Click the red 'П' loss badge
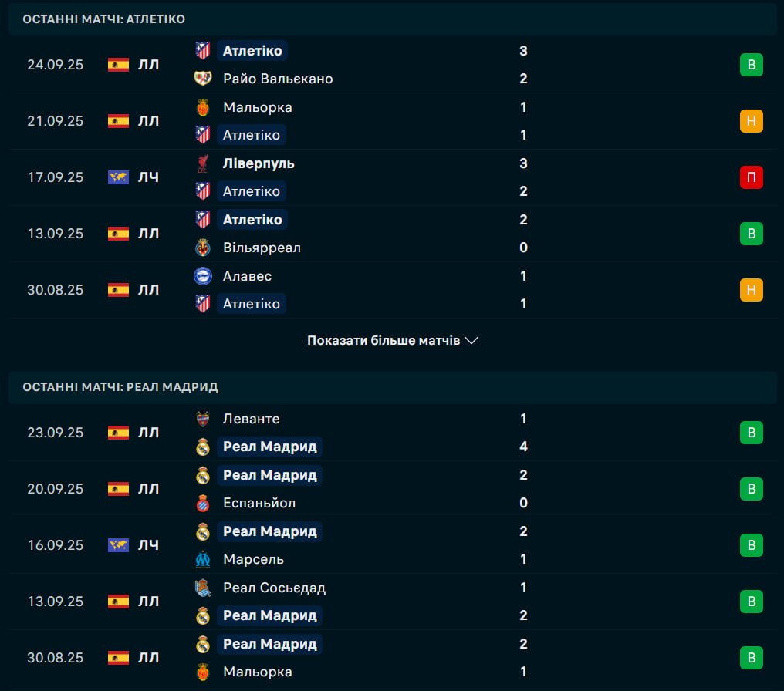Screen dimensions: 784x691 [x=751, y=177]
